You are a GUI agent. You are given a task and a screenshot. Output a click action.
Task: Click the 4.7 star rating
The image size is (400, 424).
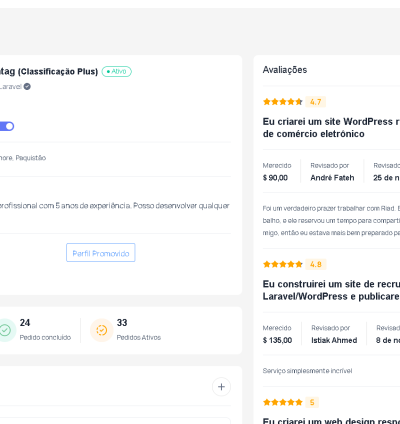[x=283, y=102]
